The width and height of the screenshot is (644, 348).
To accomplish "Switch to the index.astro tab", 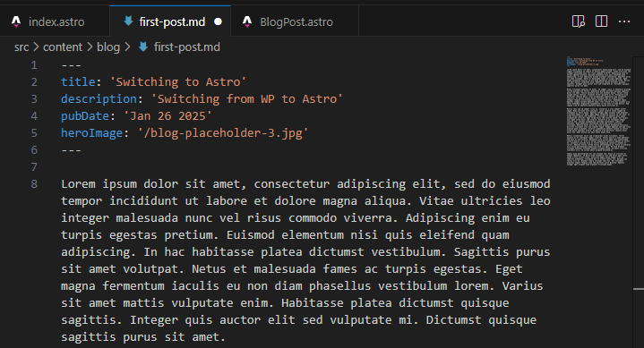I will pos(55,21).
